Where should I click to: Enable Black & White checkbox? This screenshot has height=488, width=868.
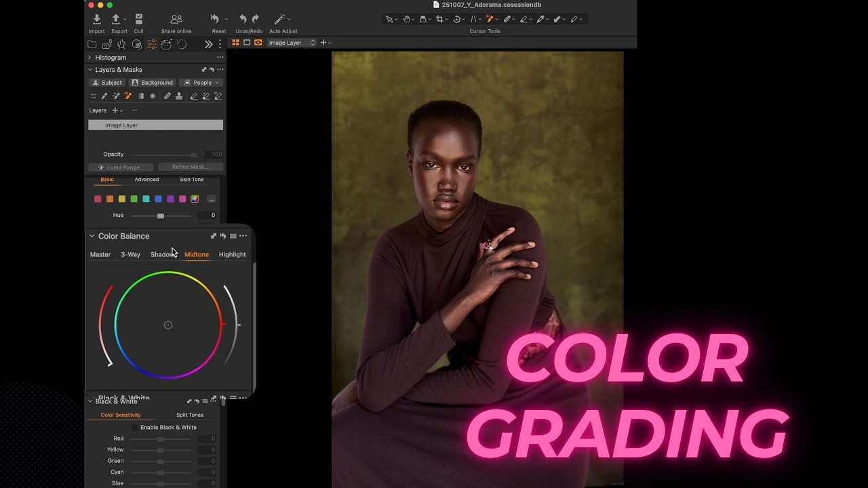[x=135, y=428]
